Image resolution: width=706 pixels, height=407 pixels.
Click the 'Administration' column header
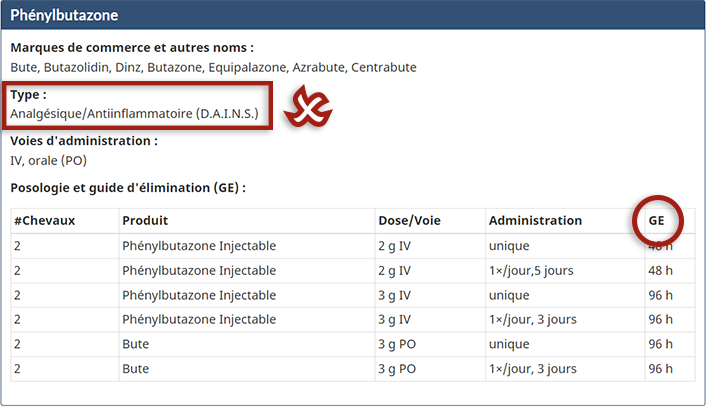tap(535, 221)
